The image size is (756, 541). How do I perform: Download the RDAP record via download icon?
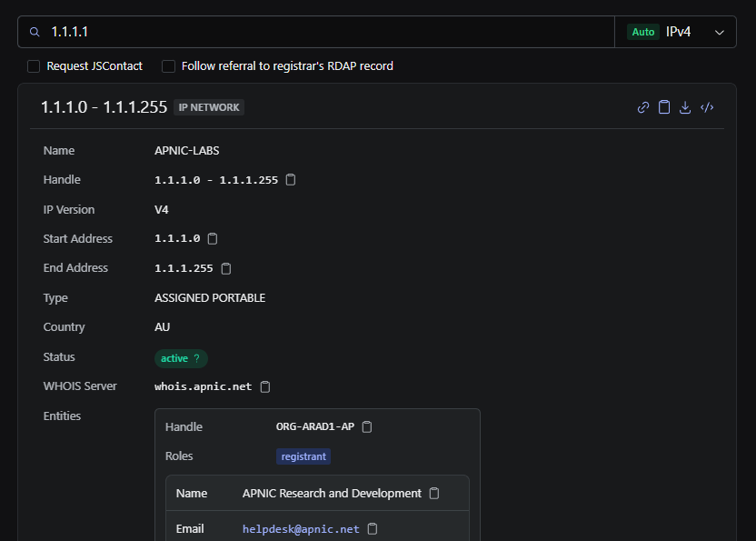[x=685, y=106]
